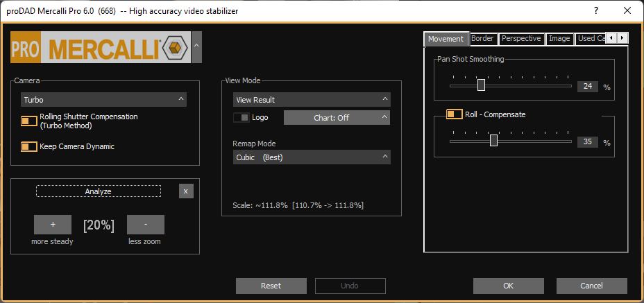Click the x button next to Analyze

click(x=185, y=191)
